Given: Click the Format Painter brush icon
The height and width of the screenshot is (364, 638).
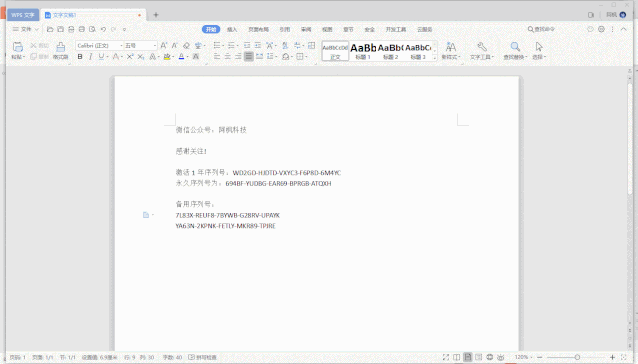Looking at the screenshot, I should coord(61,47).
